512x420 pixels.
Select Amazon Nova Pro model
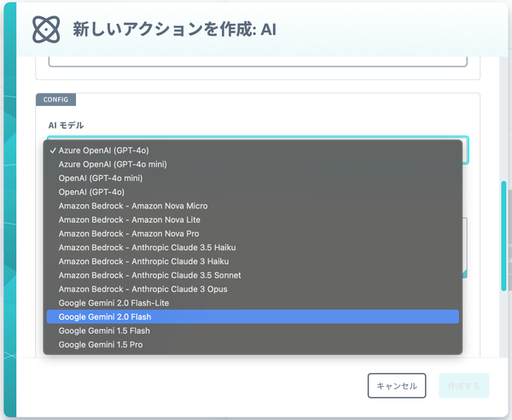pos(253,234)
